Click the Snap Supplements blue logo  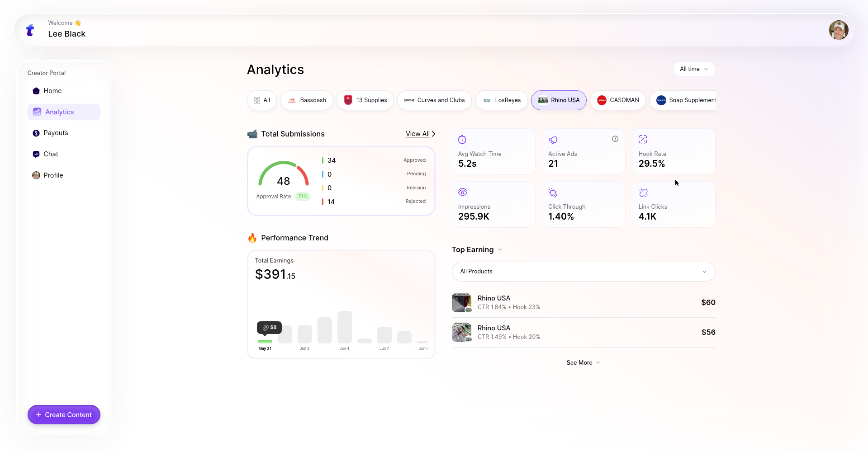[661, 100]
